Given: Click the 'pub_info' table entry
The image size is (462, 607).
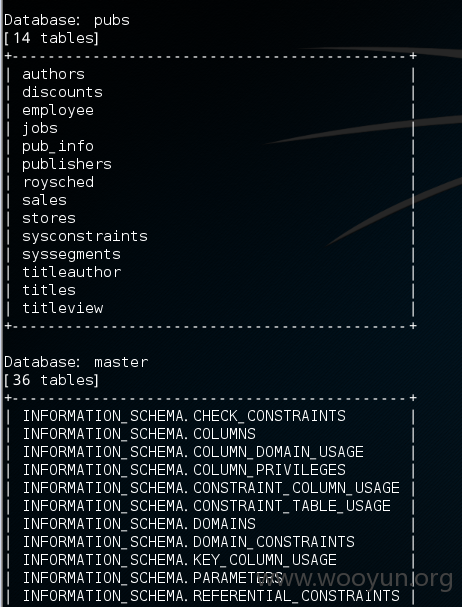Looking at the screenshot, I should 58,146.
